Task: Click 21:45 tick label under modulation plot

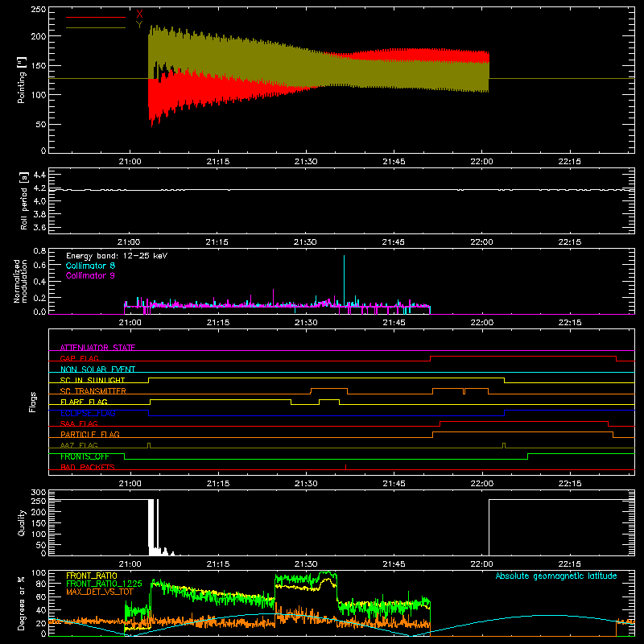Action: click(394, 323)
